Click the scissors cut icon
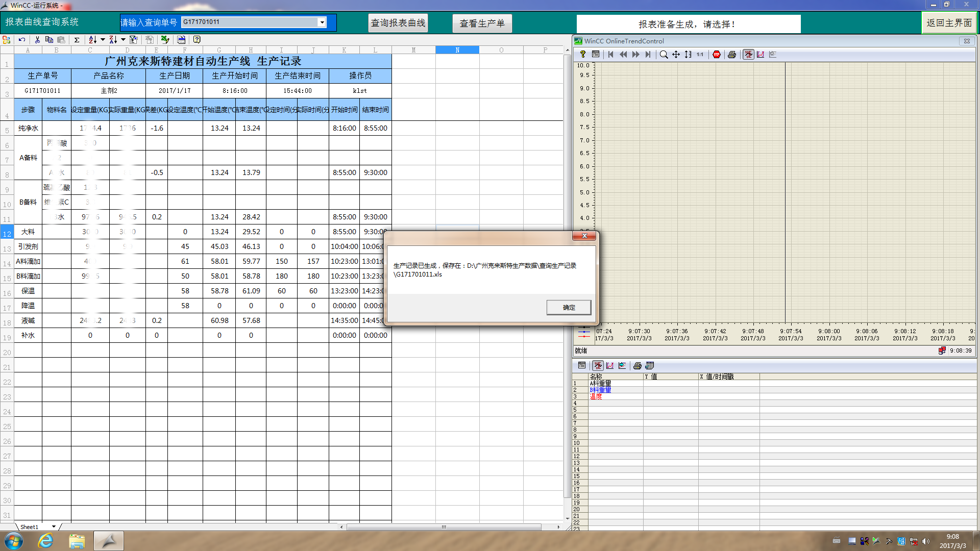This screenshot has width=980, height=551. tap(37, 40)
